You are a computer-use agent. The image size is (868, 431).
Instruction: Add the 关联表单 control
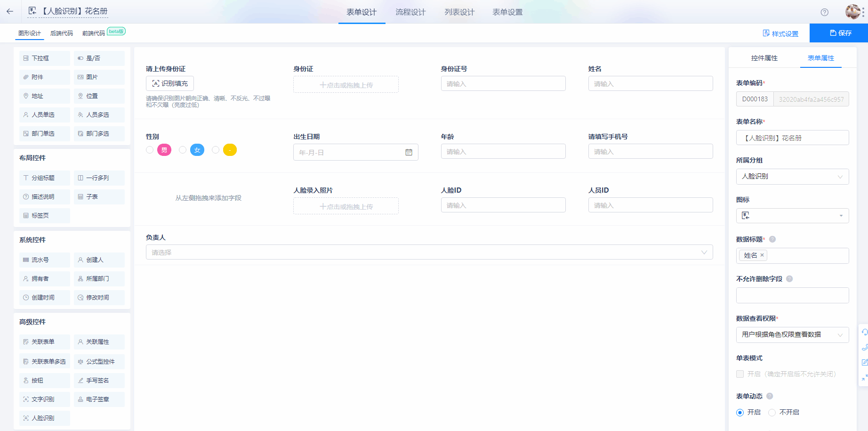pyautogui.click(x=45, y=342)
